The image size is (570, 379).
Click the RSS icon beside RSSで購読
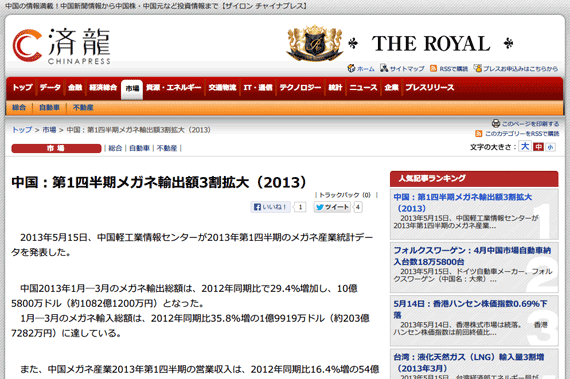click(x=433, y=68)
